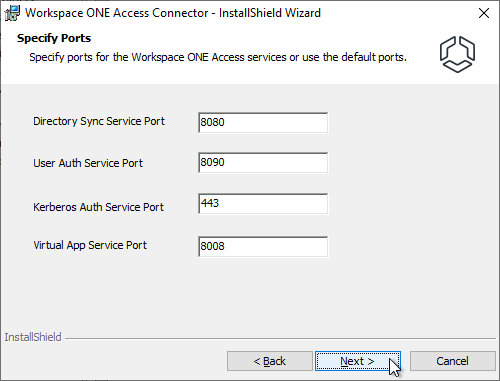Proceed by clicking Next >
The image size is (500, 381).
[x=358, y=361]
